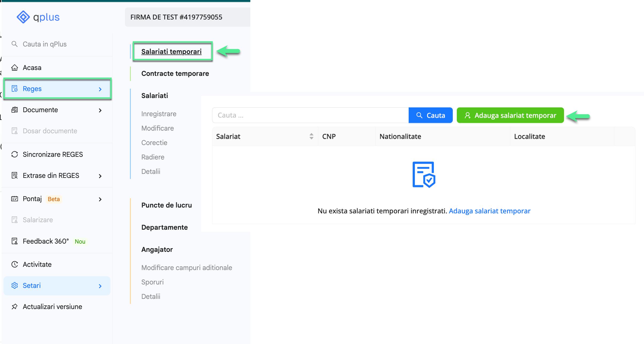
Task: Expand the Pontaj menu
Action: click(100, 199)
